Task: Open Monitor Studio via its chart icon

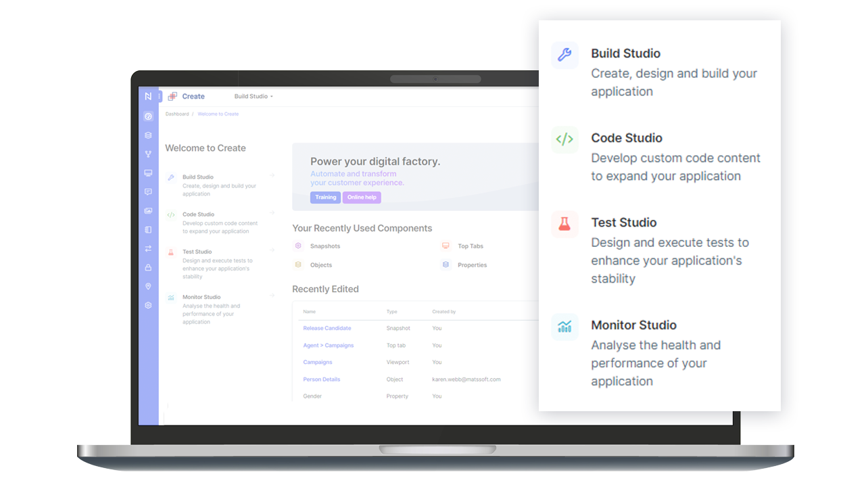Action: [565, 327]
